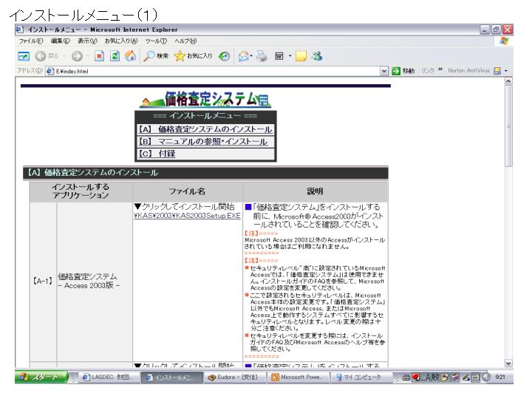
Task: Click the リンク links toolbar label
Action: (x=428, y=71)
